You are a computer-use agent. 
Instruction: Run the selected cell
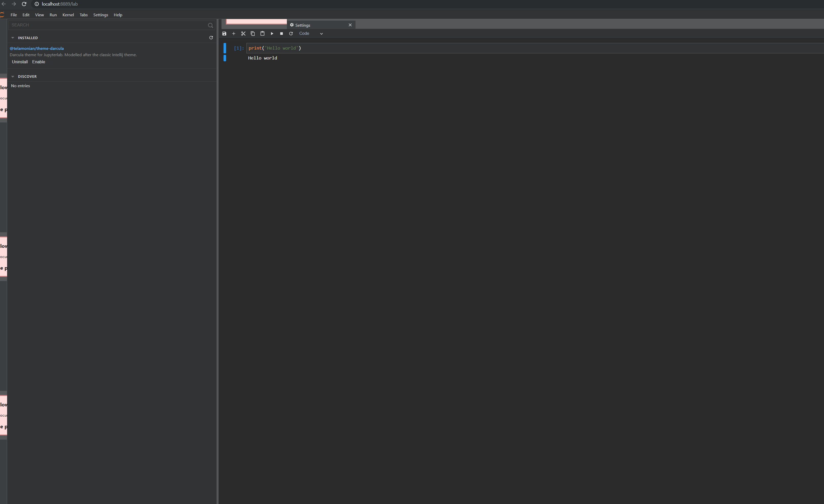(272, 33)
